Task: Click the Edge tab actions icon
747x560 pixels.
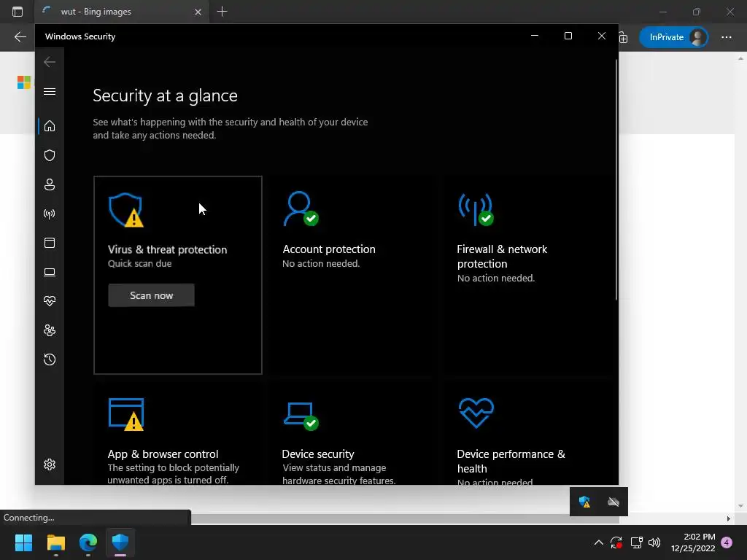Action: pyautogui.click(x=18, y=12)
